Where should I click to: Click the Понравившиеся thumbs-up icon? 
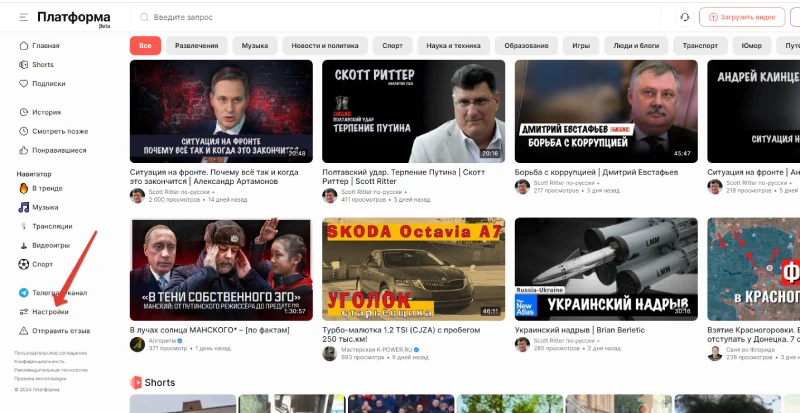pyautogui.click(x=23, y=150)
